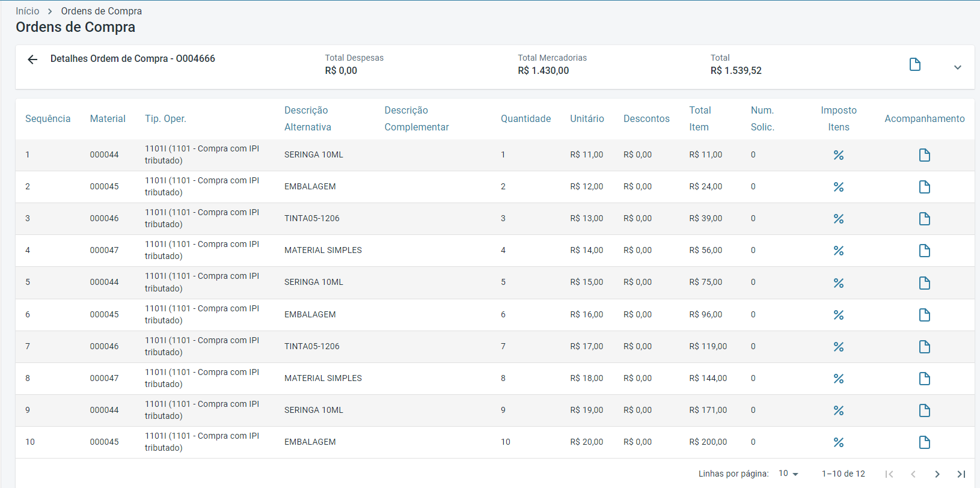Sort by the Material column header
The width and height of the screenshot is (980, 488).
click(108, 118)
